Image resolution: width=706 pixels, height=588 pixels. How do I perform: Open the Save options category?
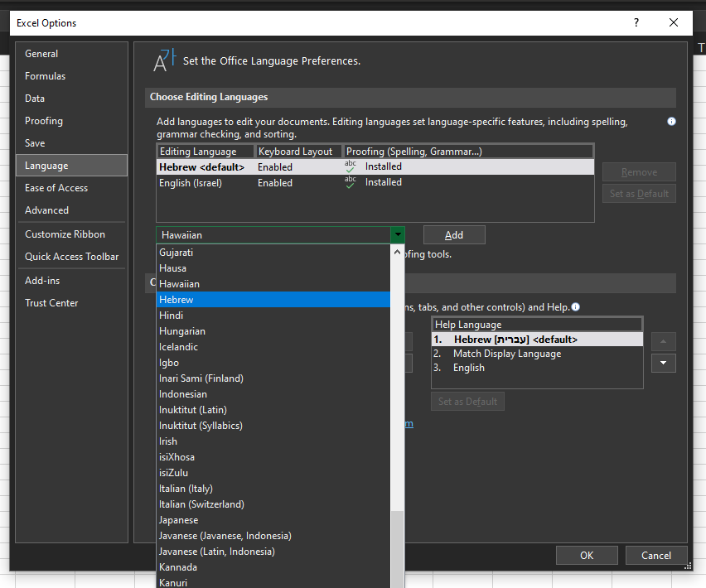(71, 143)
